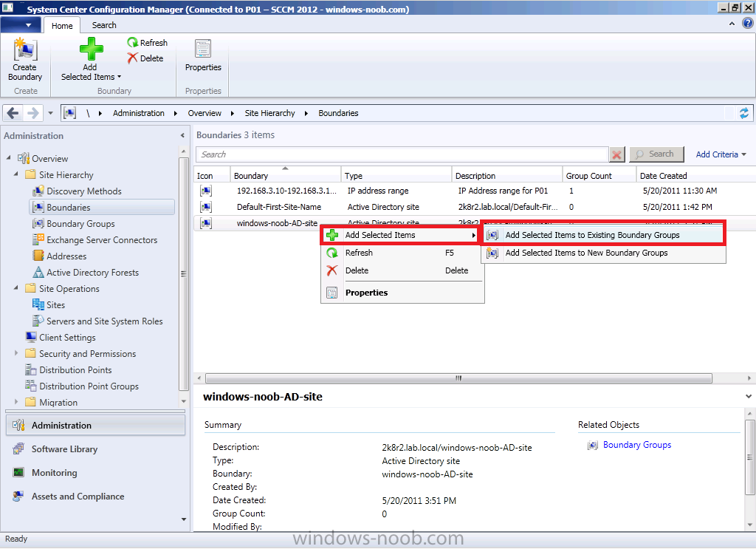Screen dimensions: 756x549
Task: Show more workspace options via bottom arrow
Action: point(184,519)
